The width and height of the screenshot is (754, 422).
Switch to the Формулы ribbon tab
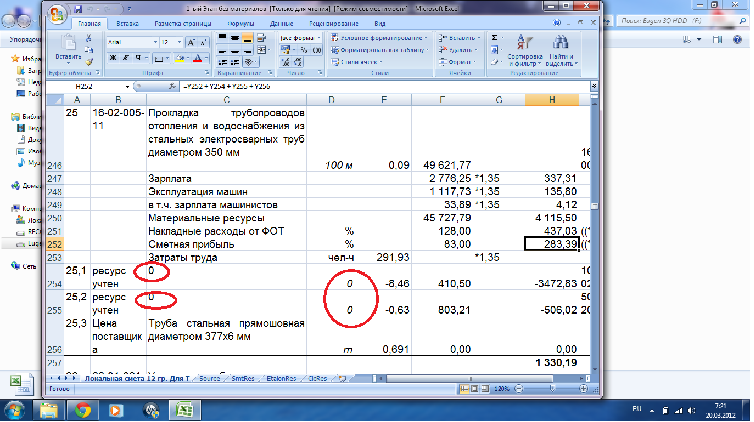coord(240,23)
